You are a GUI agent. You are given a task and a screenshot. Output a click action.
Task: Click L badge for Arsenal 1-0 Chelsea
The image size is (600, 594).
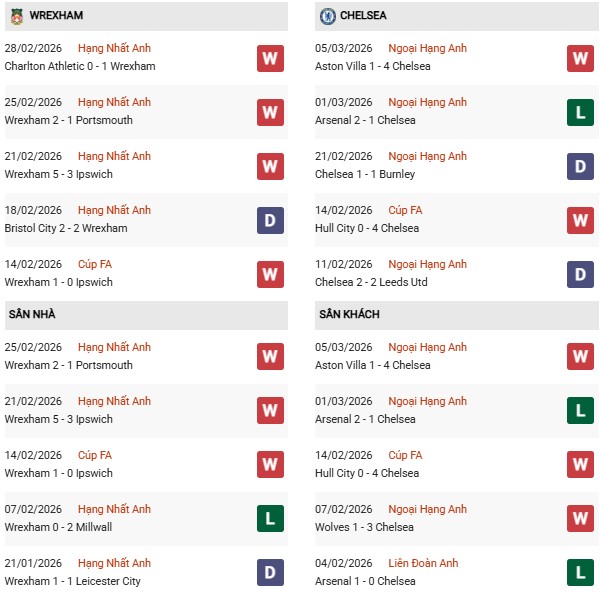(580, 573)
